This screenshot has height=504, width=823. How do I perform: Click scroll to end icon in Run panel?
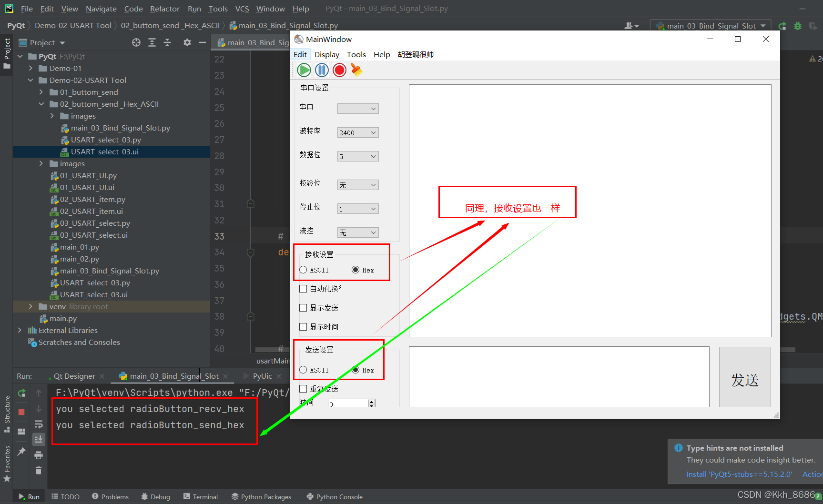tap(39, 439)
